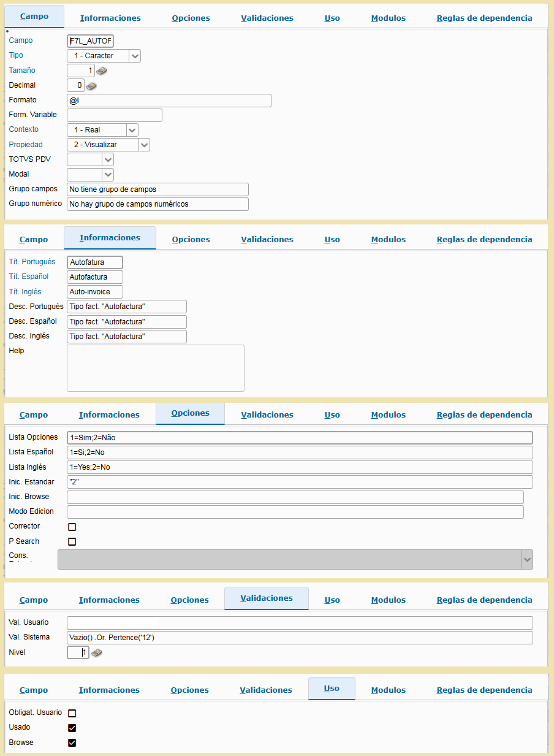Click the empty Val. Usuario field
This screenshot has width=554, height=756.
300,623
